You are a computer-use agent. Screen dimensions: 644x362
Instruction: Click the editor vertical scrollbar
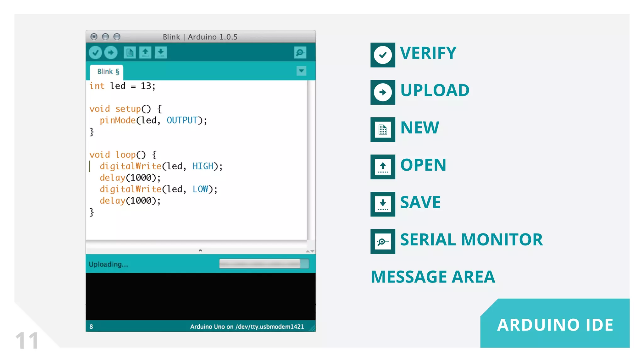[x=311, y=160]
